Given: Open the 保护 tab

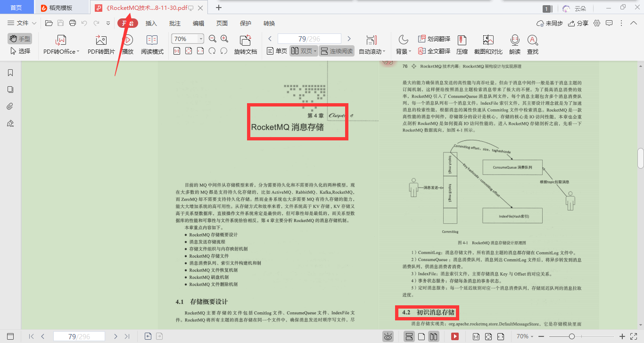Looking at the screenshot, I should click(x=246, y=23).
